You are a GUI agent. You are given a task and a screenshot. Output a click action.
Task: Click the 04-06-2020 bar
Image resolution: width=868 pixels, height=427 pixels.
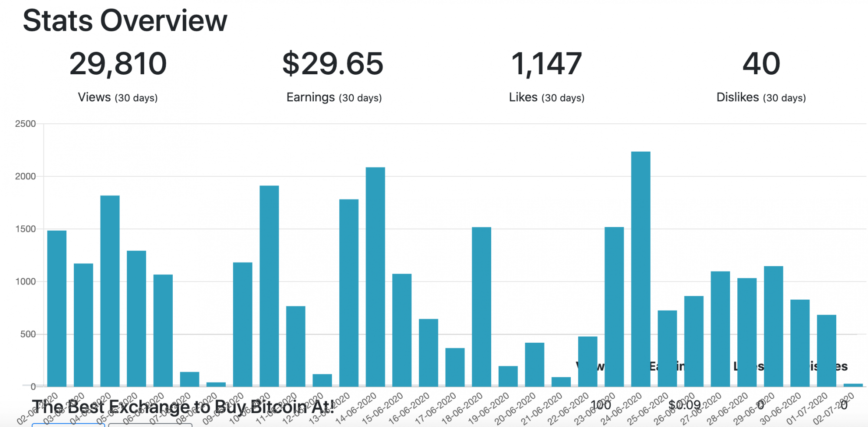coord(110,291)
